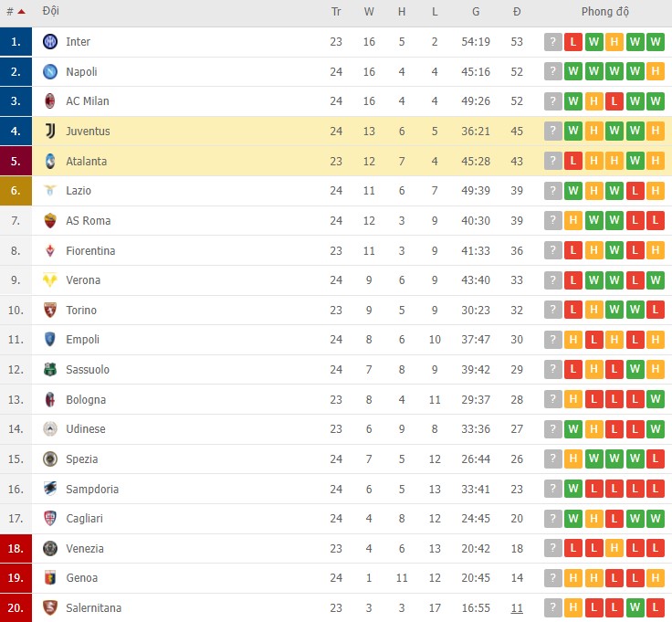Click Salernitana's underlined 11 points value

517,608
